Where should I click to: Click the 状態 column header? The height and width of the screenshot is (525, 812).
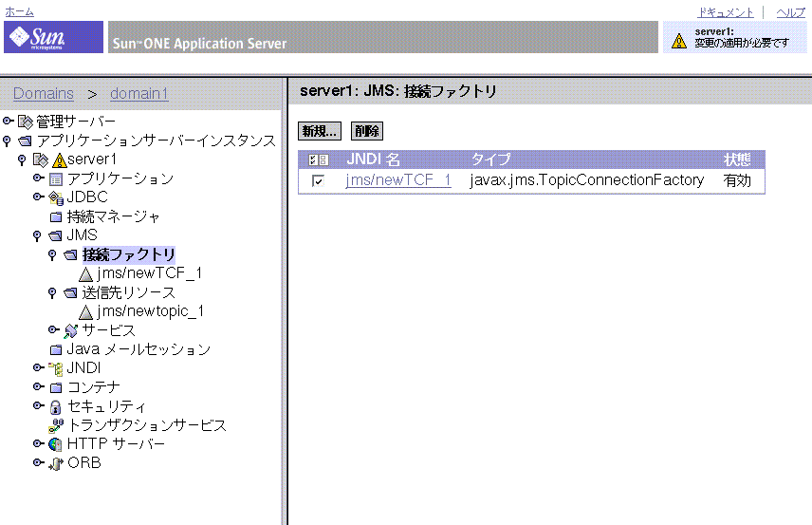pos(737,159)
